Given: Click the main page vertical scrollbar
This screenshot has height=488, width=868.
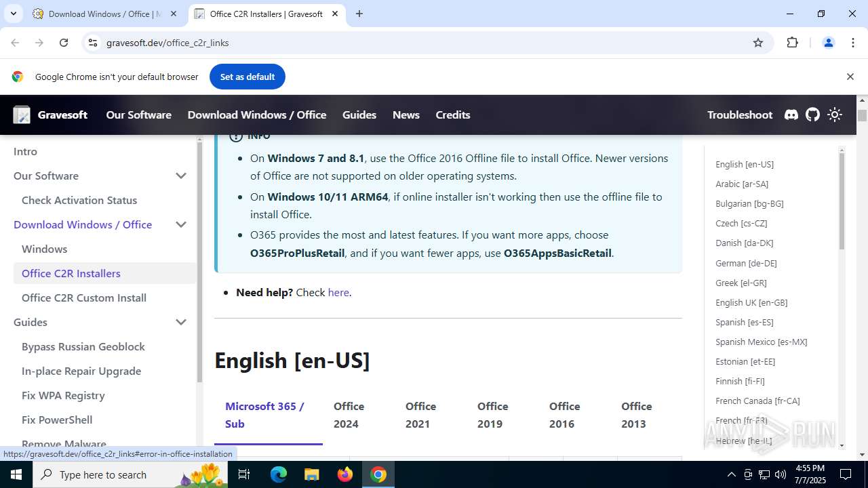Looking at the screenshot, I should pos(862,115).
